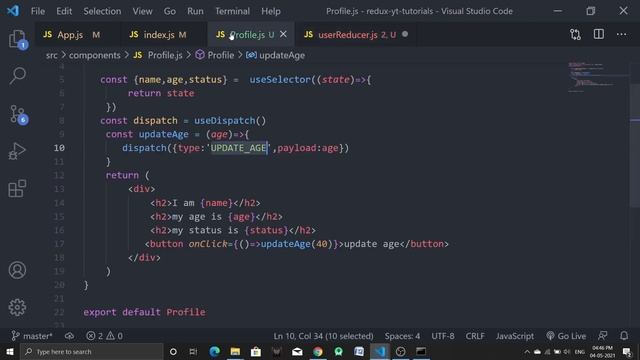Click 'onClick' attribute in button tag
Viewport: 640px width, 360px height.
208,244
